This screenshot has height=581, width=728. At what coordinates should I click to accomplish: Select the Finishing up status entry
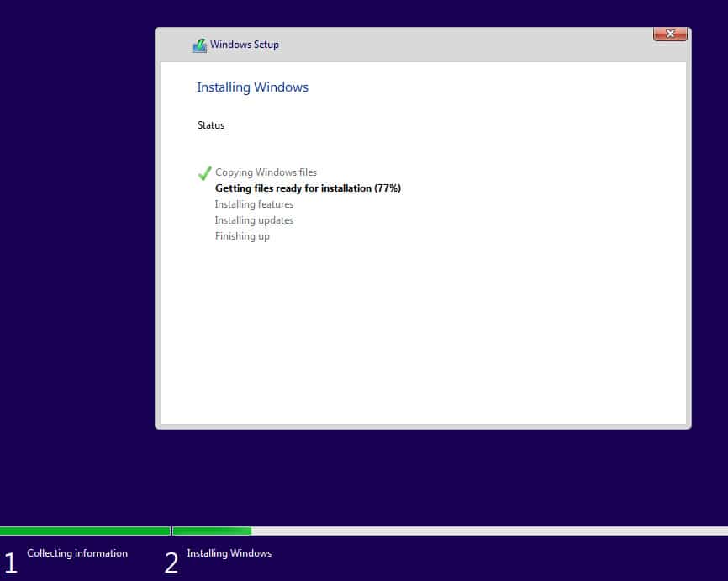(242, 236)
